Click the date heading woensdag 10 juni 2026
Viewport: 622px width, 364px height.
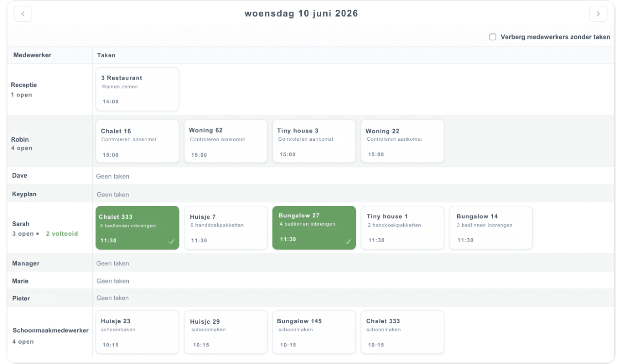(301, 14)
